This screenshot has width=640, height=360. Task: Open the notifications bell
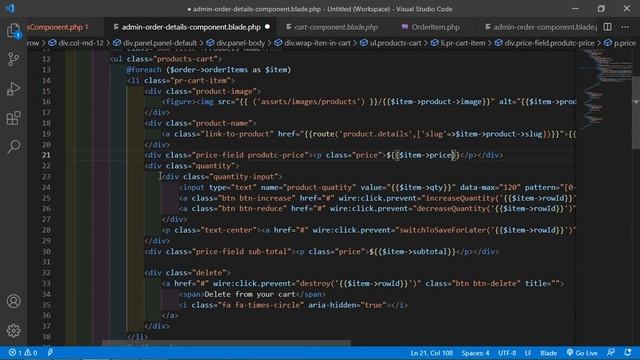[628, 353]
